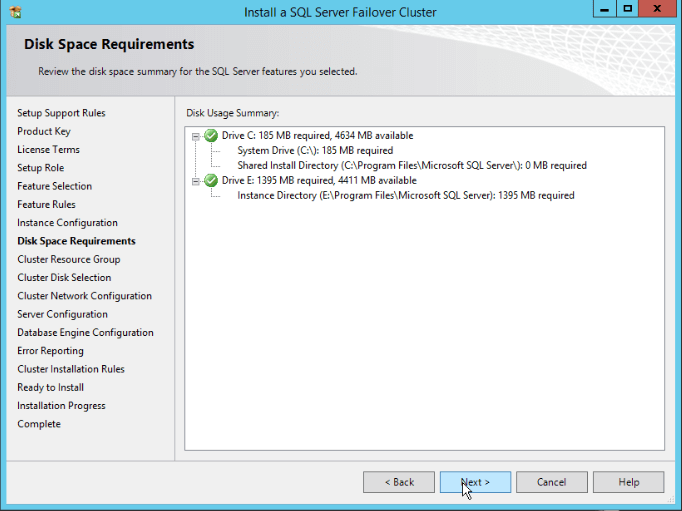Screen dimensions: 682x511
Task: Select the Cluster Resource Group step
Action: [68, 259]
